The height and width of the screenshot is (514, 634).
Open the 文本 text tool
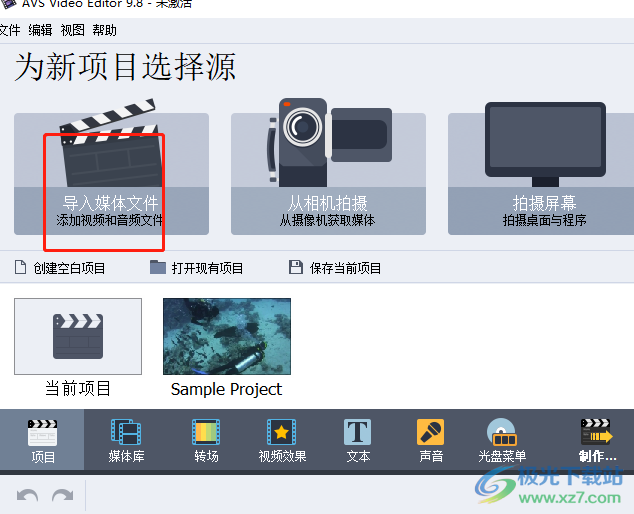[358, 440]
